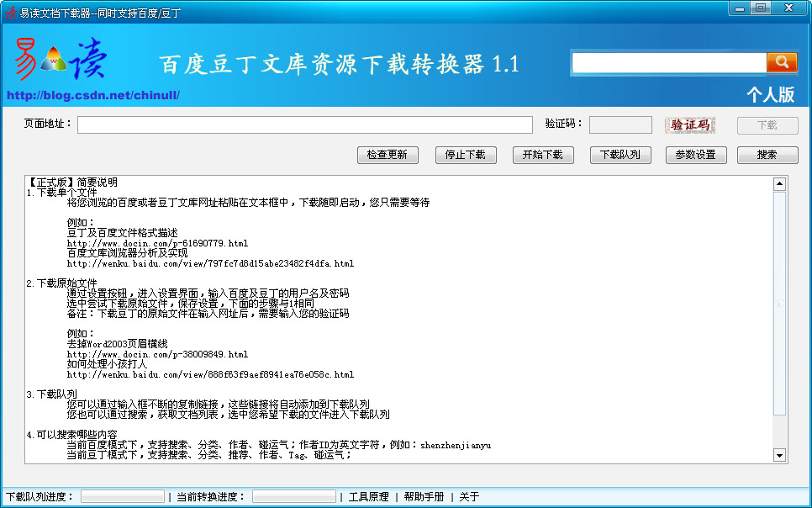Click the vertical scrollbar thumb
This screenshot has height=508, width=812.
click(779, 304)
